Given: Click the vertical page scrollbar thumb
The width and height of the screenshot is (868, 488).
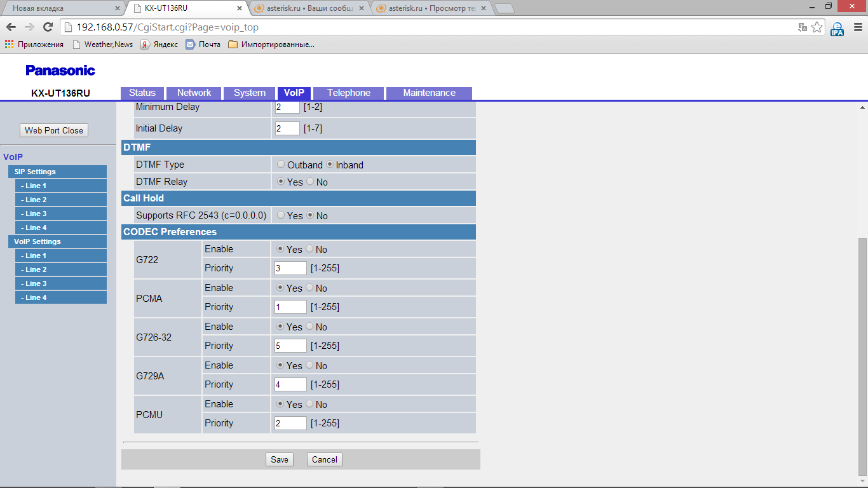Looking at the screenshot, I should click(862, 356).
